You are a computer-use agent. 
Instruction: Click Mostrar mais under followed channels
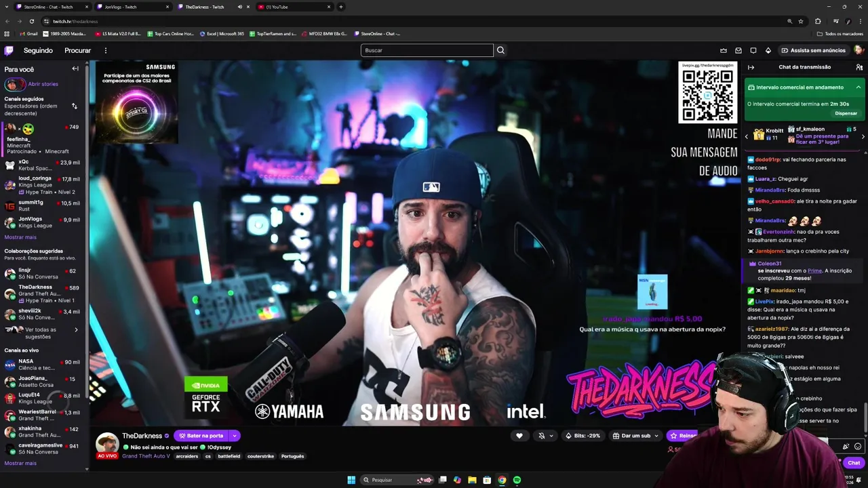point(20,237)
